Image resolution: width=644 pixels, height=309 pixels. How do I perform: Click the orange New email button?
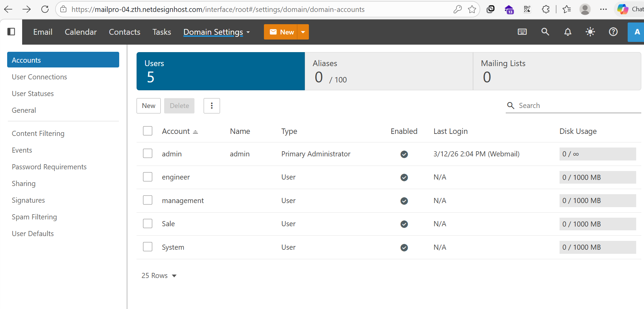click(281, 32)
